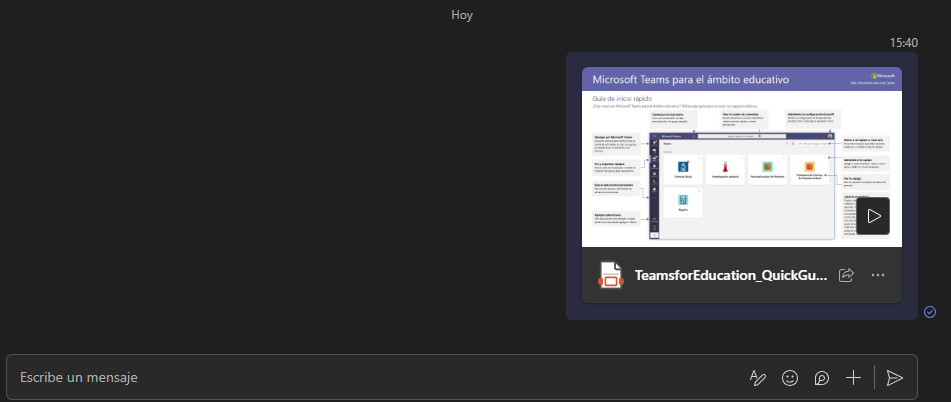951x402 pixels.
Task: Share the TeamsforEducation file
Action: click(846, 275)
